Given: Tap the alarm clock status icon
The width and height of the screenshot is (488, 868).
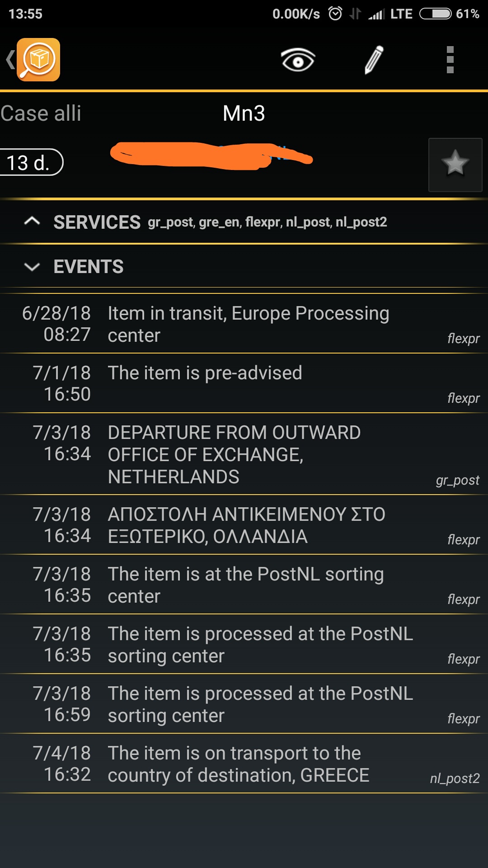Looking at the screenshot, I should [x=335, y=14].
